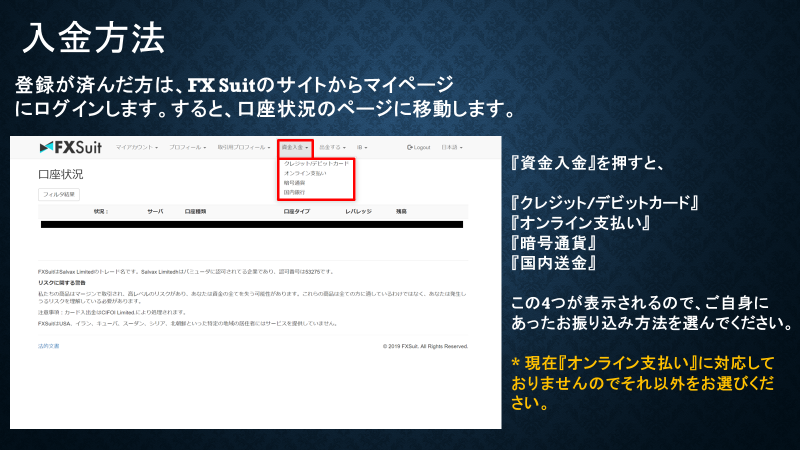Choose 暗号通貨 in the deposit menu

[x=294, y=183]
